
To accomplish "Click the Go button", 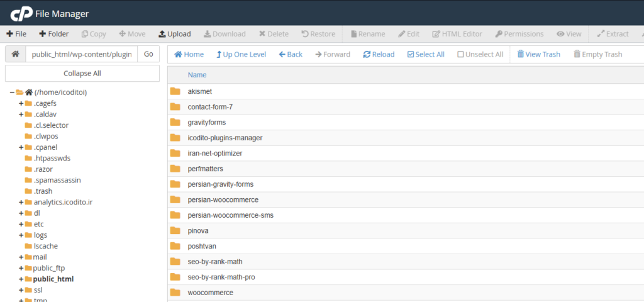I will click(x=148, y=54).
